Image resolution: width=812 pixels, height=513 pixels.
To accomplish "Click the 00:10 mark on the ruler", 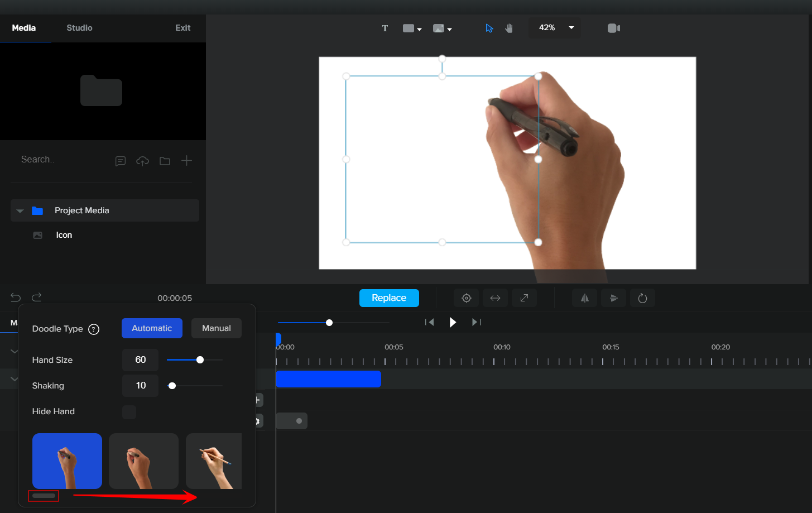I will click(502, 347).
